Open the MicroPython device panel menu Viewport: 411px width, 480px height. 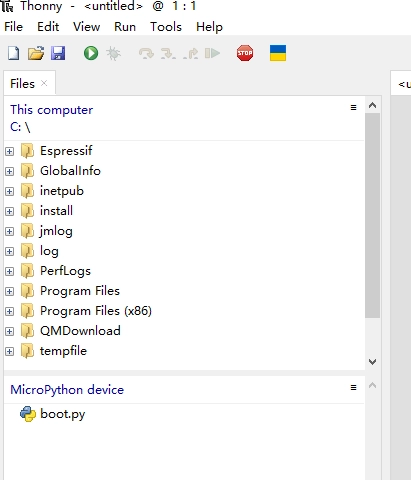click(x=353, y=387)
